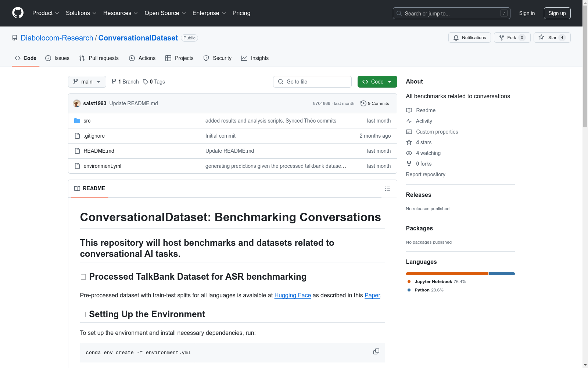Expand the Enterprise menu
The width and height of the screenshot is (588, 368).
(209, 13)
